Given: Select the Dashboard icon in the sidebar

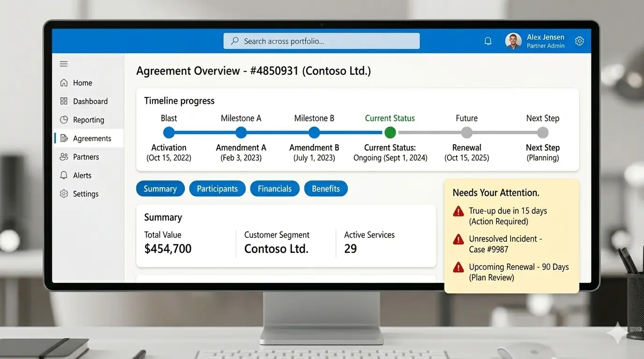Looking at the screenshot, I should (64, 101).
